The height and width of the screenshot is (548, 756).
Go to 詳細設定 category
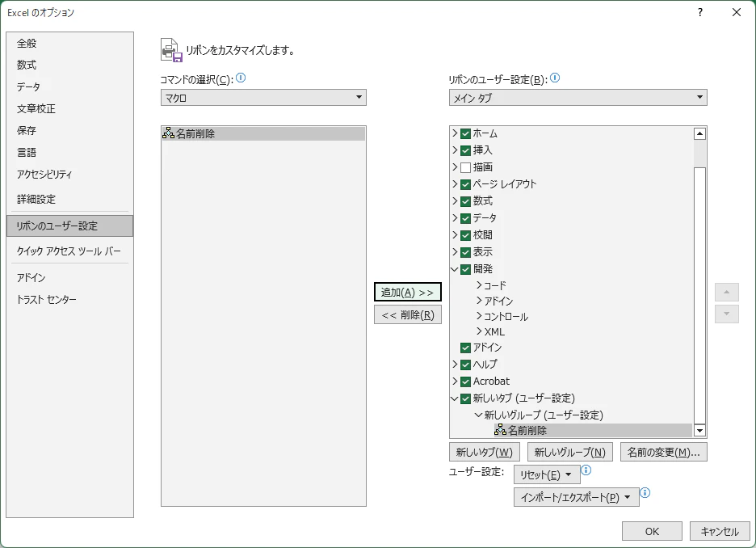[x=70, y=199]
